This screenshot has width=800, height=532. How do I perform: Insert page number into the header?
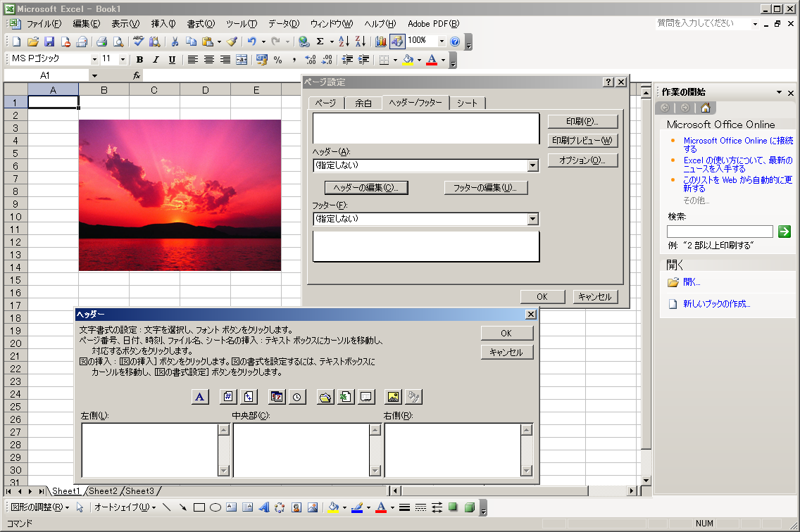pyautogui.click(x=227, y=397)
